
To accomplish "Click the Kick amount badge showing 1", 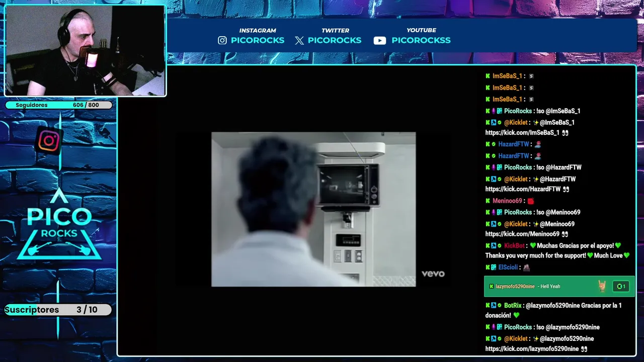I will 621,287.
